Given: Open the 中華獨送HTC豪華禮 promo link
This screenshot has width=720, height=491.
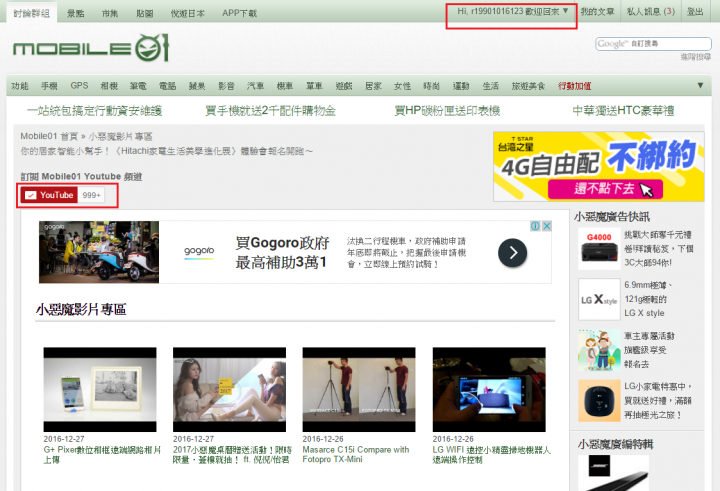Looking at the screenshot, I should (x=623, y=111).
